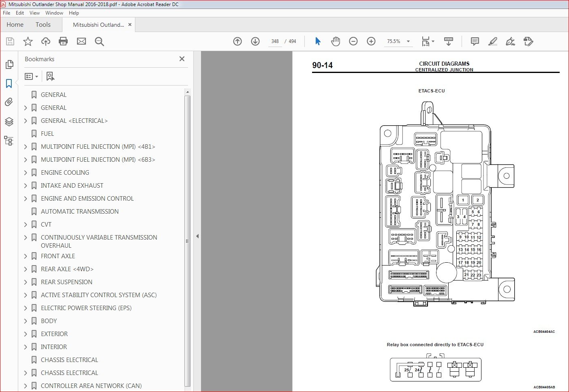Go to next page with down arrow
569x392 pixels.
coord(255,41)
